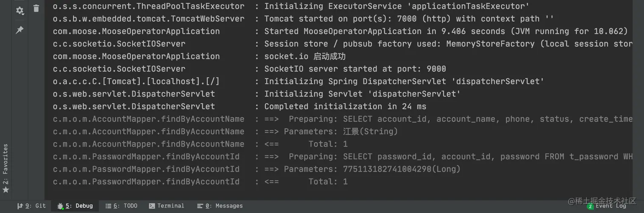Click the Started MooseOperatorApplication in 9.406 seconds line
This screenshot has width=644, height=213.
446,31
